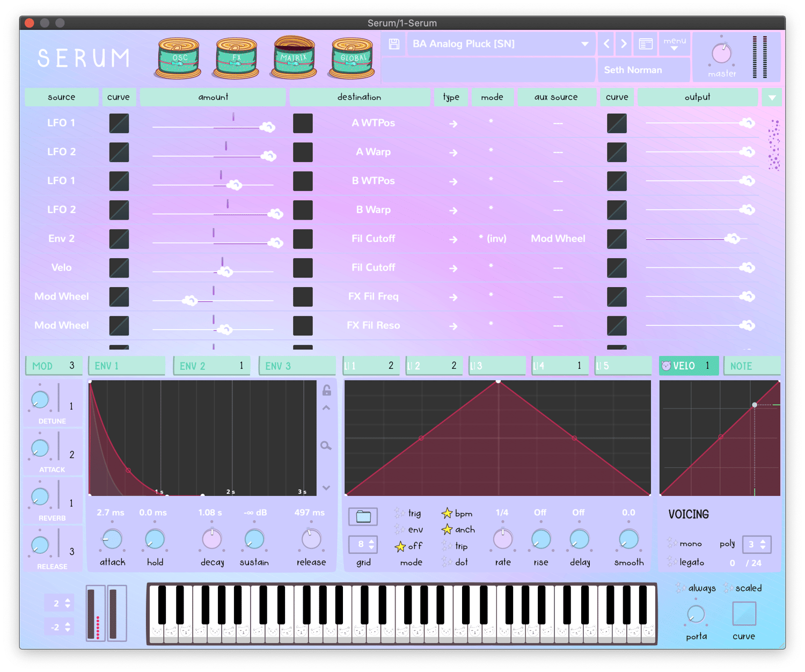Image resolution: width=805 pixels, height=672 pixels.
Task: Open the menu dropdown
Action: pyautogui.click(x=675, y=43)
